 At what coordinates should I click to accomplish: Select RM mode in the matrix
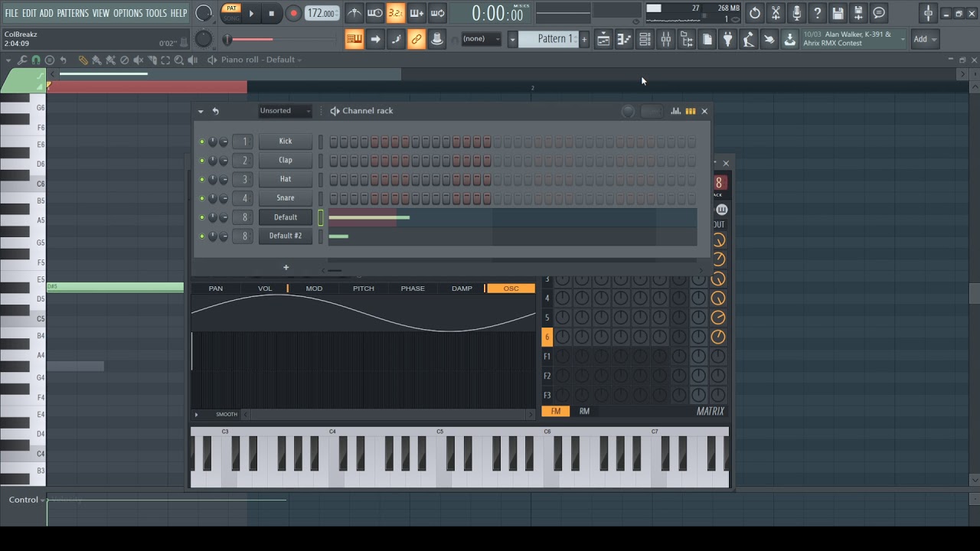tap(584, 412)
